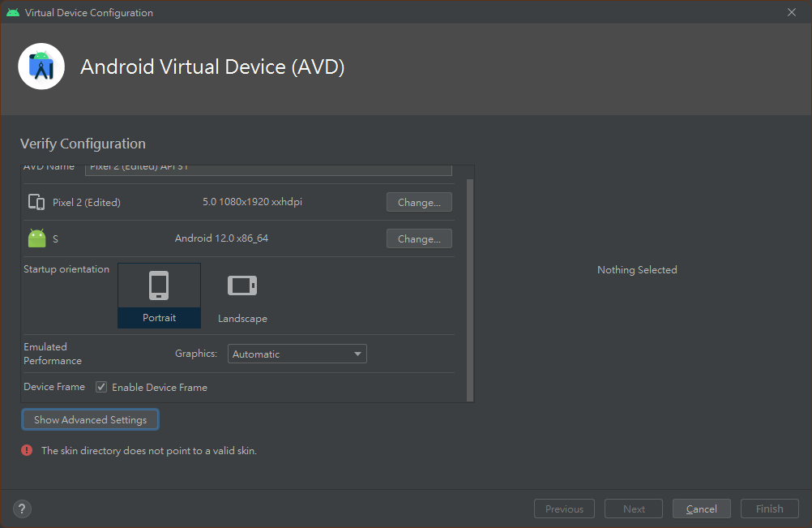The height and width of the screenshot is (528, 812).
Task: Click the Next button
Action: (x=634, y=509)
